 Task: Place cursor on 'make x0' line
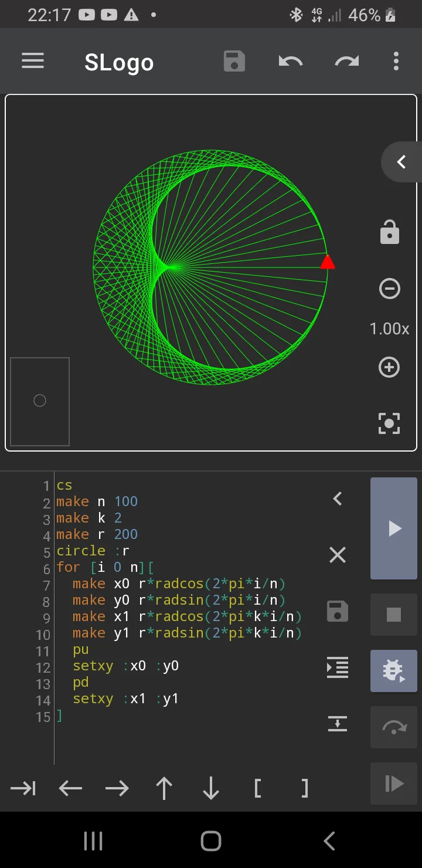(x=179, y=584)
